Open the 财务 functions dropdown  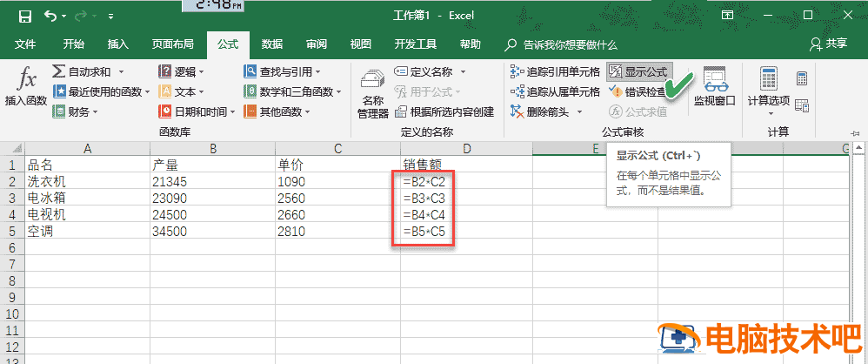click(76, 111)
